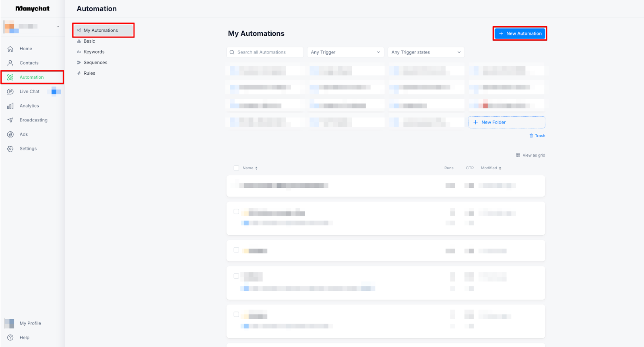The image size is (644, 347).
Task: Click the Help question mark icon
Action: [10, 338]
